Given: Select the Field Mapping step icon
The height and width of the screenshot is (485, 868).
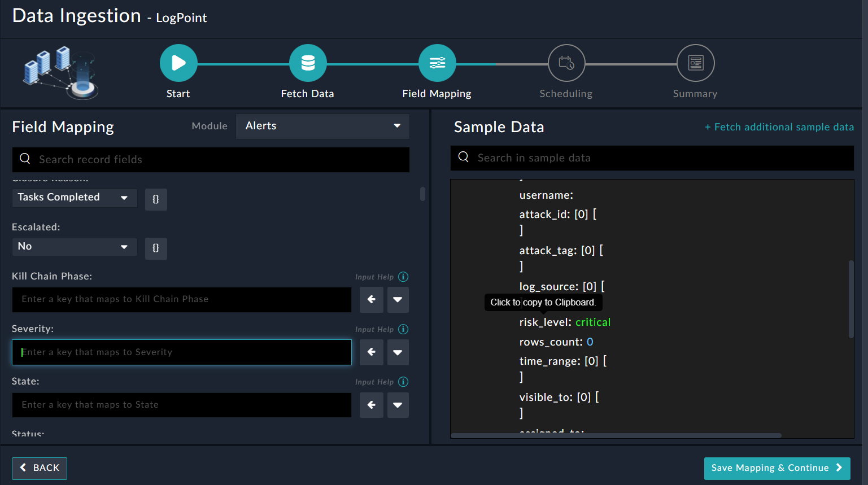Looking at the screenshot, I should point(437,63).
